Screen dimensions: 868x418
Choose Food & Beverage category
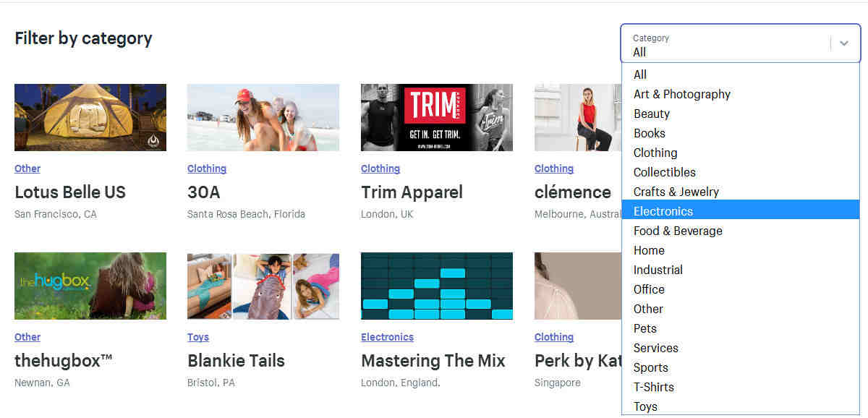click(x=741, y=231)
